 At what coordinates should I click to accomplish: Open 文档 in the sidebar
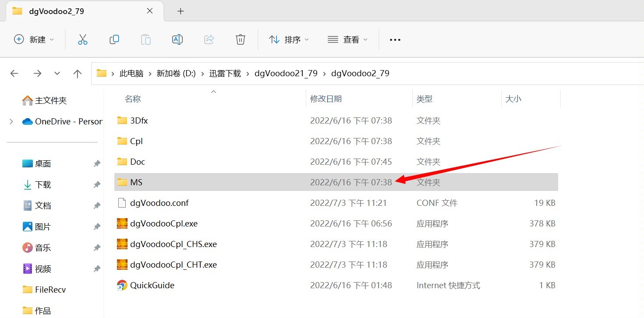point(37,206)
